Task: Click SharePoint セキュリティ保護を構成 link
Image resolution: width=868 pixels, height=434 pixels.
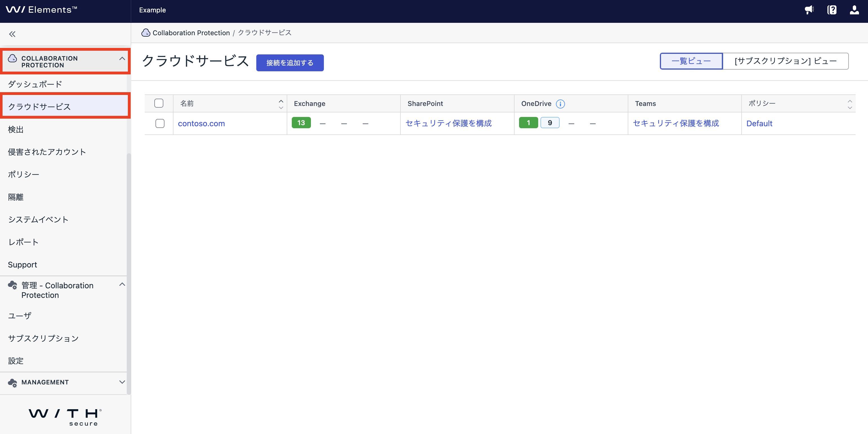Action: point(448,123)
